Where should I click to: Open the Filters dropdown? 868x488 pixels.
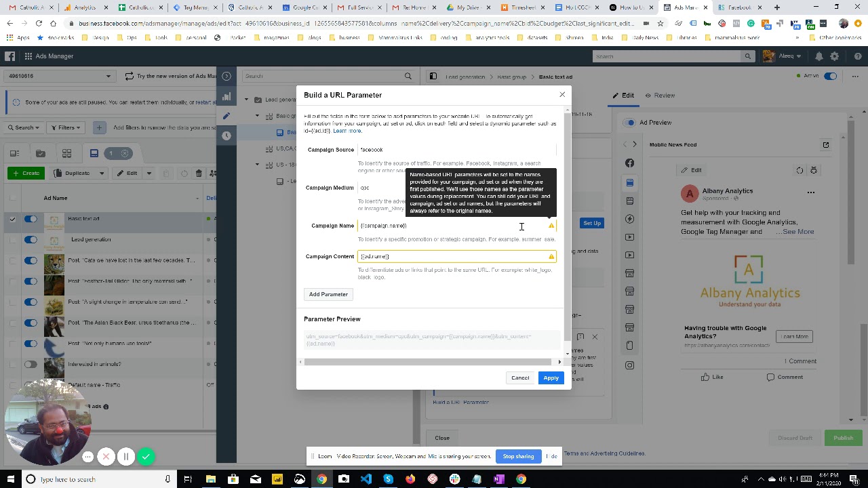tap(66, 127)
